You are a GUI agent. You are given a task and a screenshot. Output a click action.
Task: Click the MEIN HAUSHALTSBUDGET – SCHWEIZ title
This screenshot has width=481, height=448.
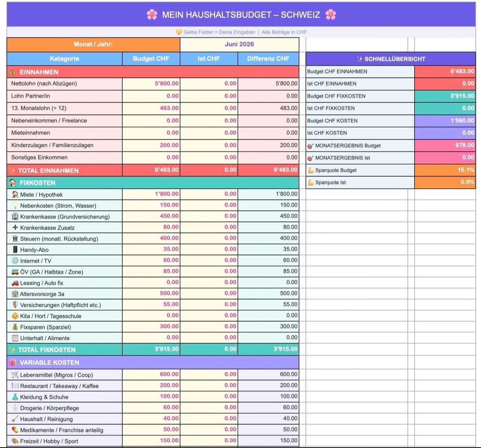point(241,15)
